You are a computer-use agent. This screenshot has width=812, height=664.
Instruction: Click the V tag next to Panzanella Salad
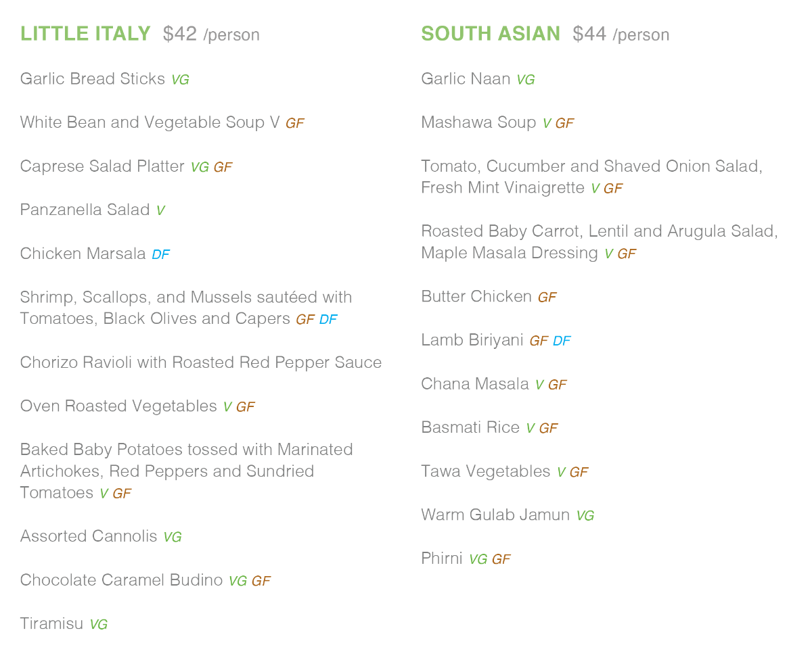pos(160,211)
